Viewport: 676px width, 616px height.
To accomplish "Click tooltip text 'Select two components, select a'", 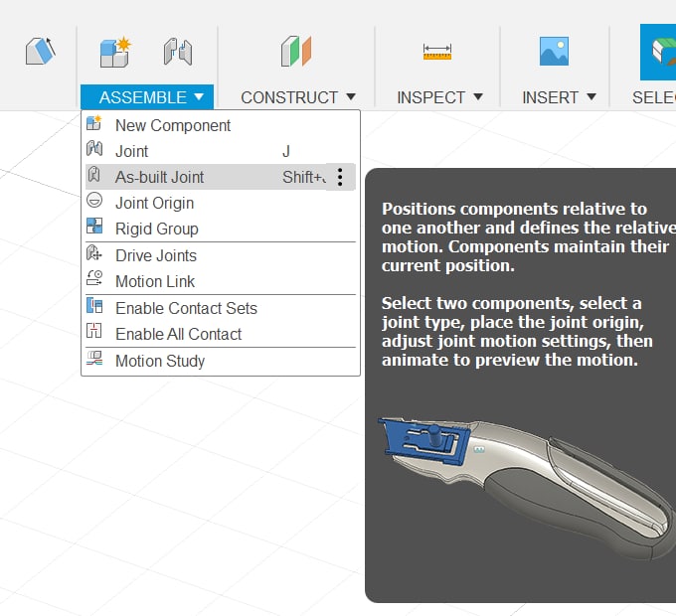I will tap(511, 303).
